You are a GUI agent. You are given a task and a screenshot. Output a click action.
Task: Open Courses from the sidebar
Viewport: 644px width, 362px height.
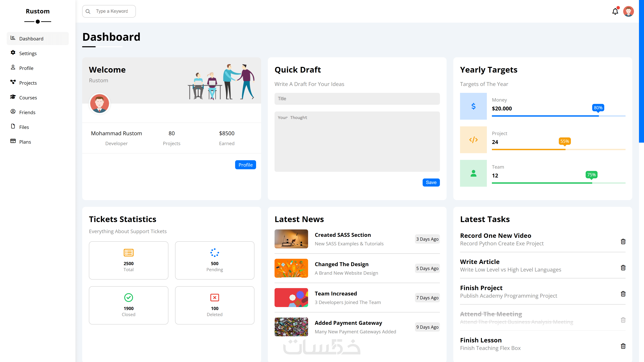(x=28, y=98)
